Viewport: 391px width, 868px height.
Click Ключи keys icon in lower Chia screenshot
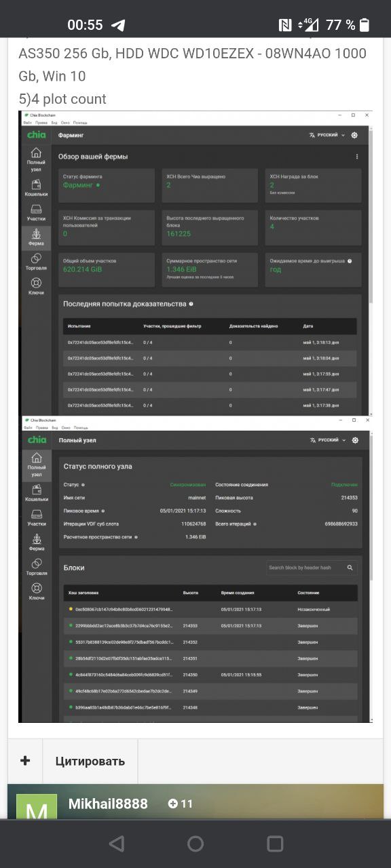click(37, 592)
